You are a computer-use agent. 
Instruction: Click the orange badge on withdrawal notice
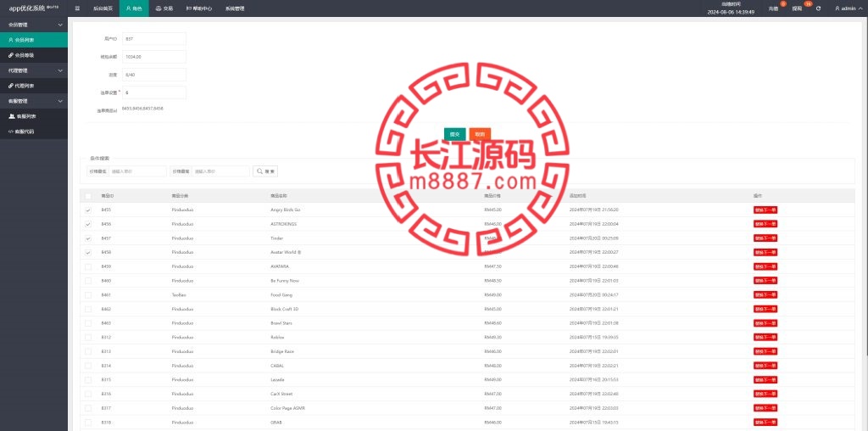click(808, 4)
